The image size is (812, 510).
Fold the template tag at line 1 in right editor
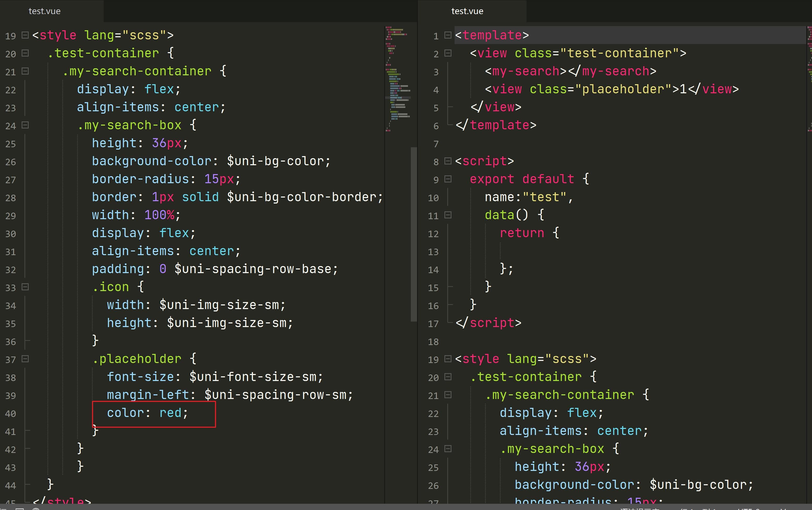point(448,35)
